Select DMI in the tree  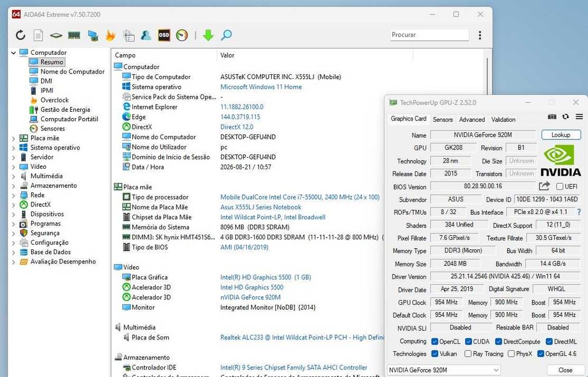point(46,81)
